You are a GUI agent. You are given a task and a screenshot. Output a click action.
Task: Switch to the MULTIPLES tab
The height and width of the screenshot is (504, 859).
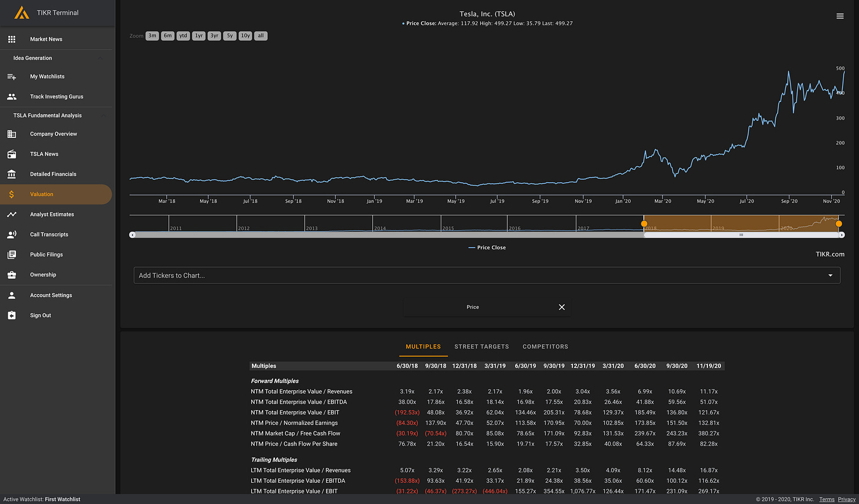pos(423,347)
